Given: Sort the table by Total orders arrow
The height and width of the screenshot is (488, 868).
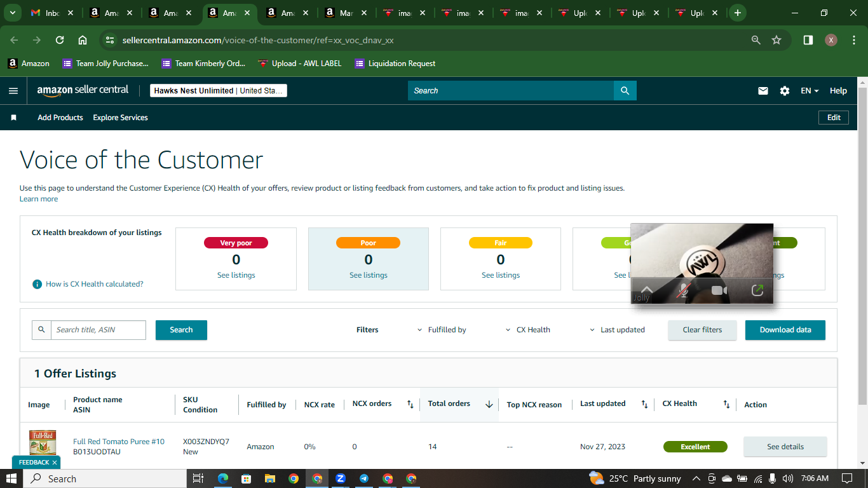Looking at the screenshot, I should 489,404.
